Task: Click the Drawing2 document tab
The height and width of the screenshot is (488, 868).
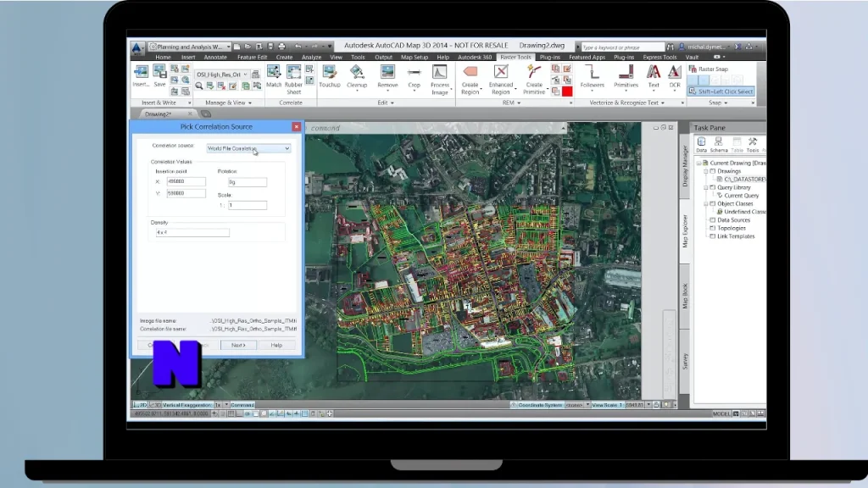Action: (158, 114)
